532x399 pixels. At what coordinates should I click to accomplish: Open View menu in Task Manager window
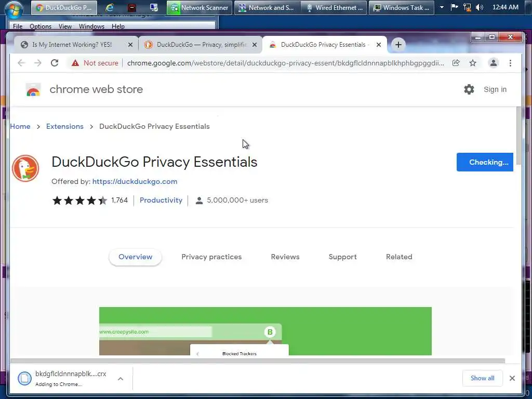pyautogui.click(x=65, y=26)
